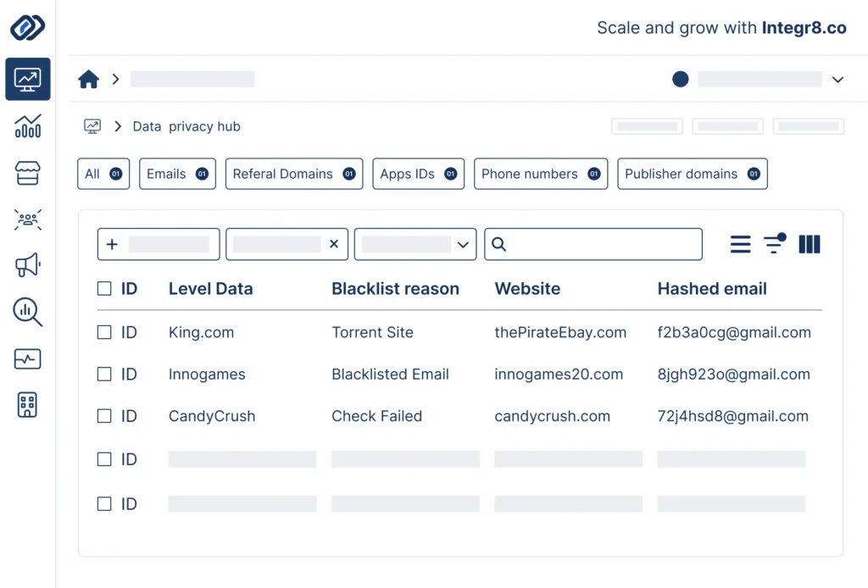Toggle the select-all header checkbox
868x588 pixels.
click(104, 288)
